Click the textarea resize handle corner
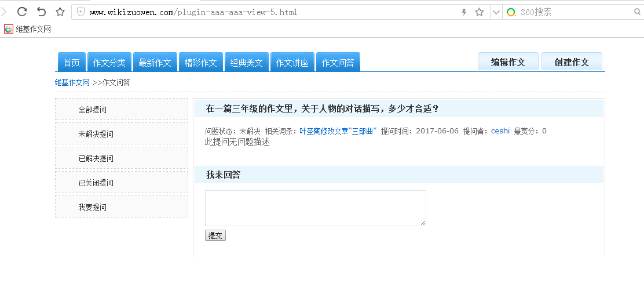This screenshot has width=644, height=290. (423, 223)
